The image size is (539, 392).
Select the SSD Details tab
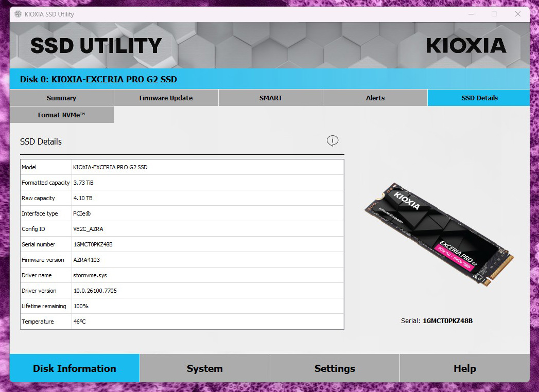(x=479, y=98)
